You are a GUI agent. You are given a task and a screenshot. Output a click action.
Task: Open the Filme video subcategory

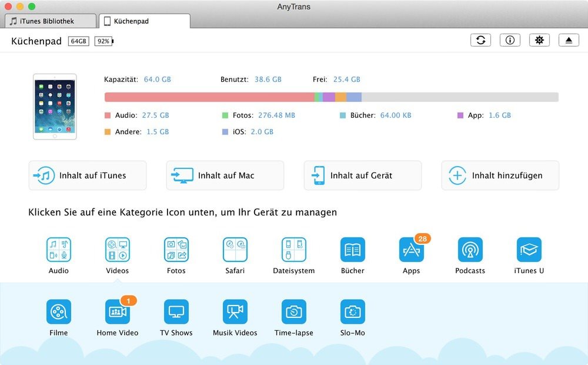[58, 311]
